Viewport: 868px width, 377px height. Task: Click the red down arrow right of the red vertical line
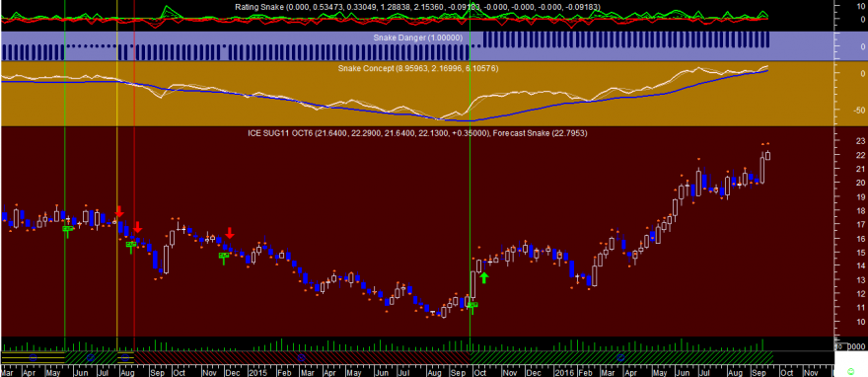click(x=138, y=228)
